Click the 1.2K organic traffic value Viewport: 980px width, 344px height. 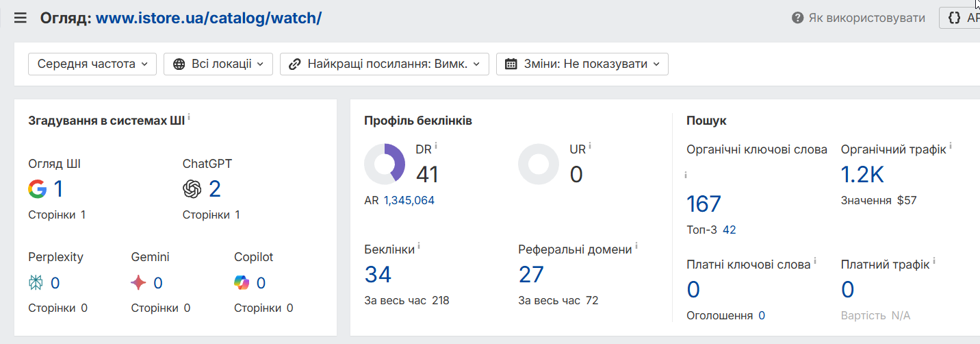click(862, 175)
